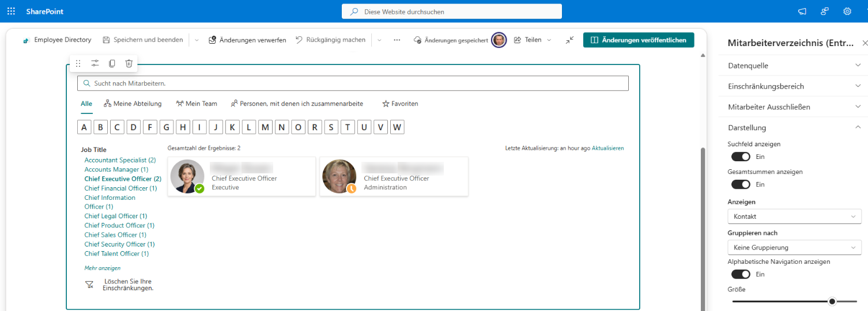
Task: Click Rückgängig machen
Action: [330, 40]
